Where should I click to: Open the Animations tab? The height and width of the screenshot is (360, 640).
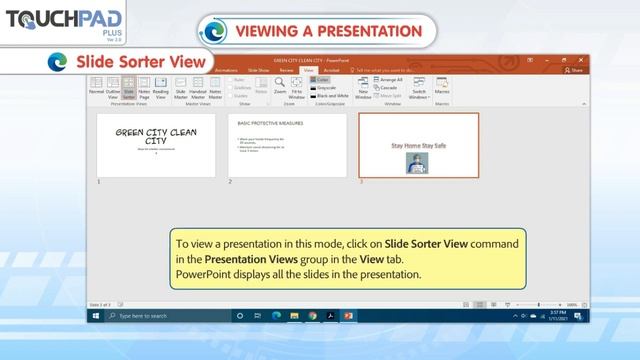[226, 70]
